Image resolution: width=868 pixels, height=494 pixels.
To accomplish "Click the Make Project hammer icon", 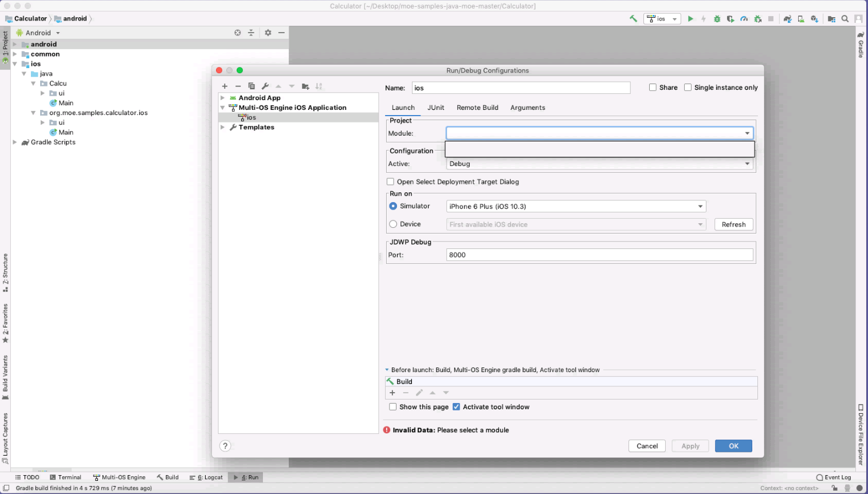I will pyautogui.click(x=633, y=19).
